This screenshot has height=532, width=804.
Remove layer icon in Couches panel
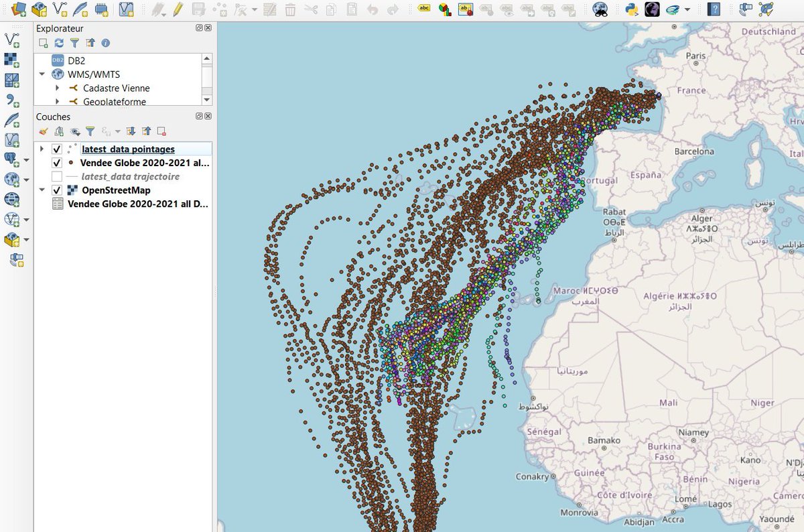[x=161, y=131]
